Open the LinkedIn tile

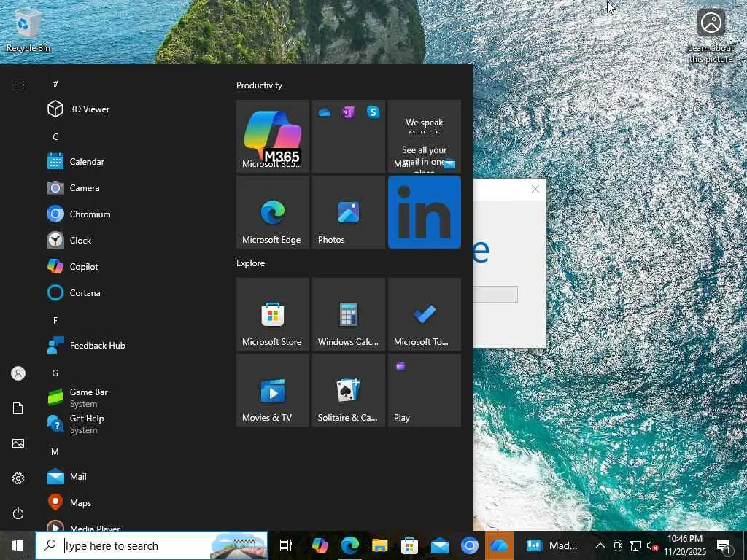(424, 212)
